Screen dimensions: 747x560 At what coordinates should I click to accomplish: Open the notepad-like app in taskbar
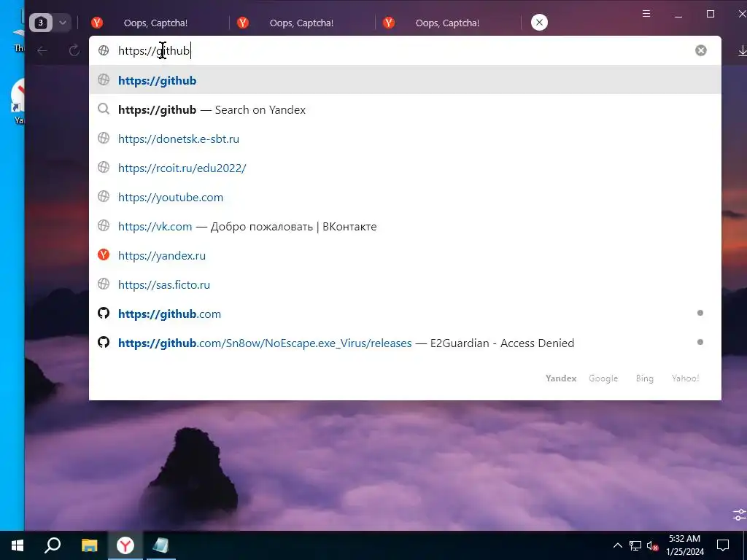click(161, 545)
